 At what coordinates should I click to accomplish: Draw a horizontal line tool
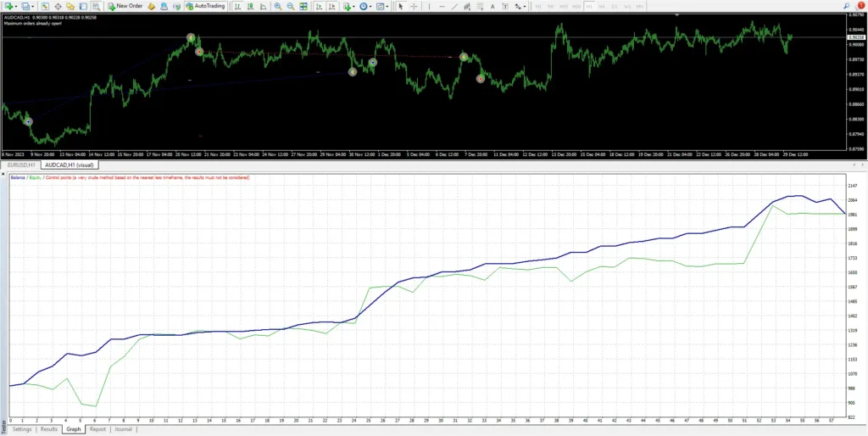pyautogui.click(x=442, y=6)
